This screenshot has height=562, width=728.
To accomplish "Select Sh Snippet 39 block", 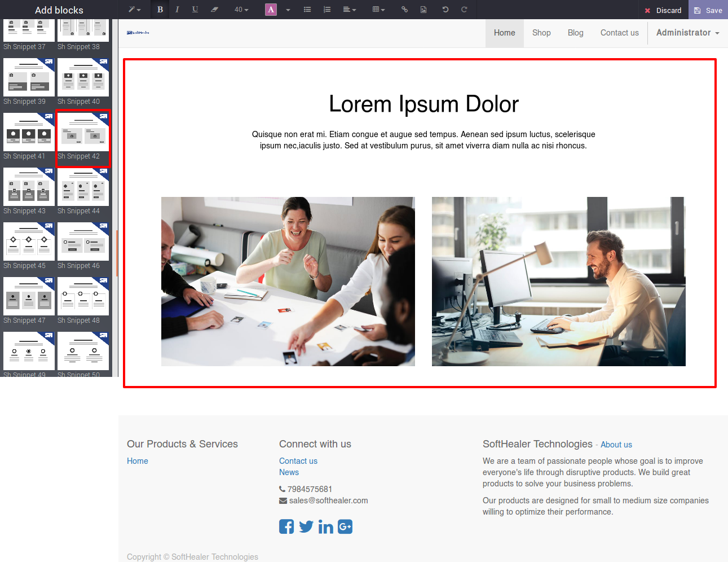I will click(x=28, y=82).
